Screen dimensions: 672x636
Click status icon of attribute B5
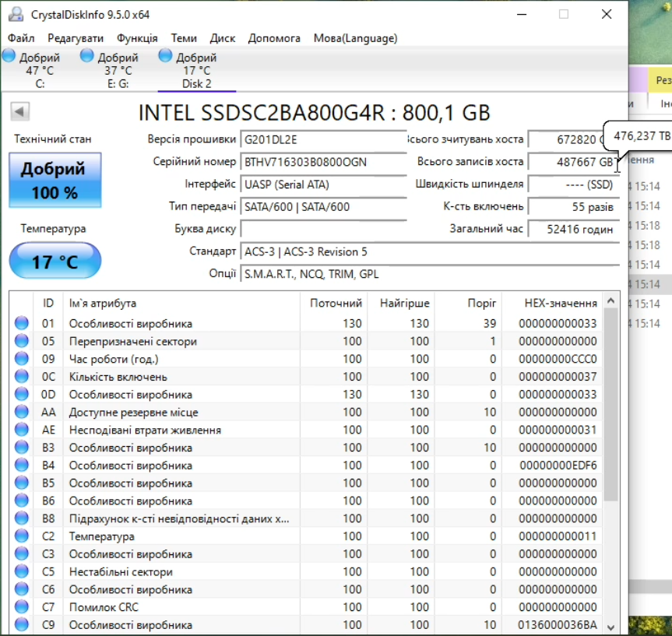[22, 483]
